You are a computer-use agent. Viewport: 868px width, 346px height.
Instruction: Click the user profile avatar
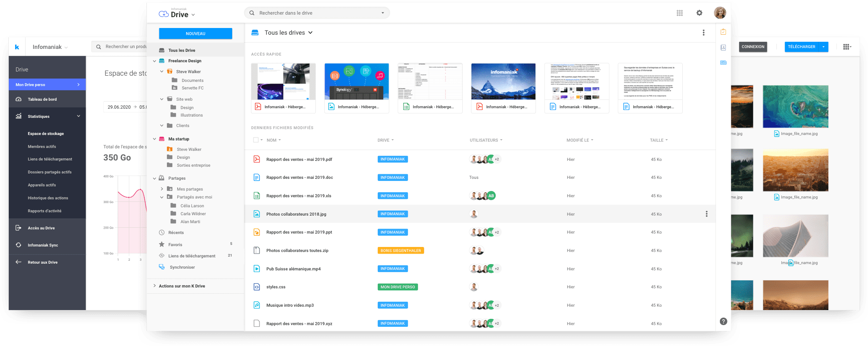[x=719, y=13]
